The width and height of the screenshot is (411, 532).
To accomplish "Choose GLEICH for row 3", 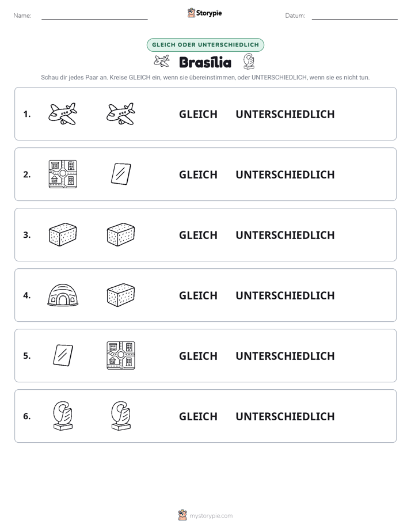I will click(198, 235).
